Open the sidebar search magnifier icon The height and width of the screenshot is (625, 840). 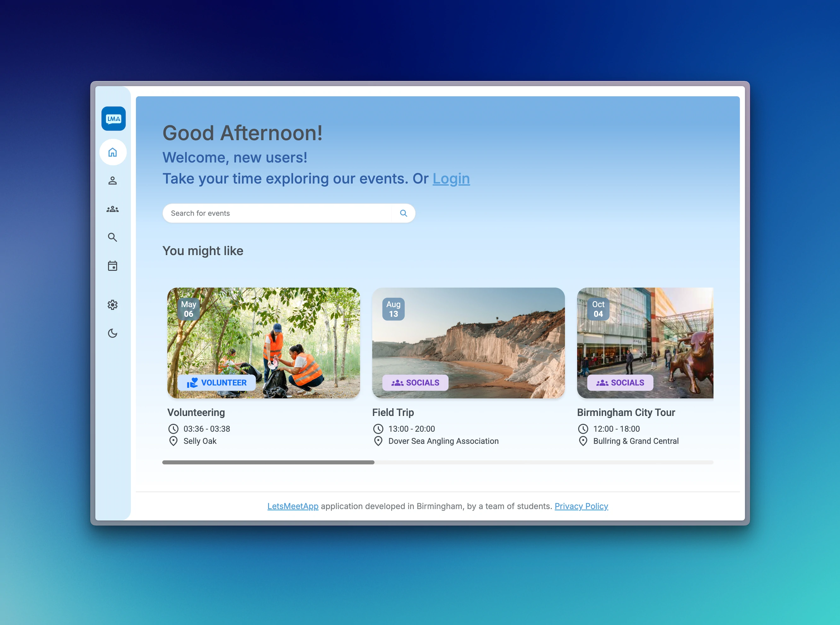click(113, 237)
